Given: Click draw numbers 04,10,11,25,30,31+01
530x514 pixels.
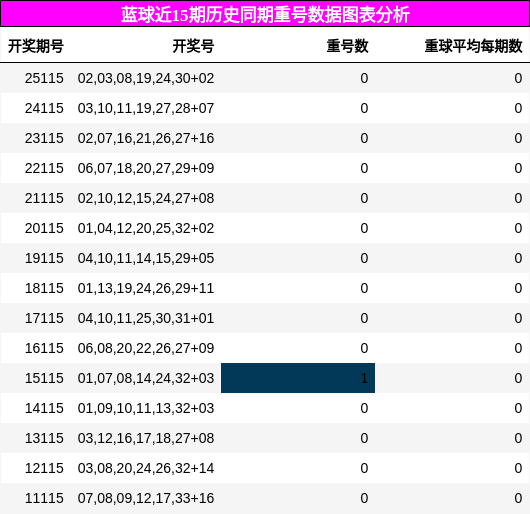Looking at the screenshot, I should [146, 318].
